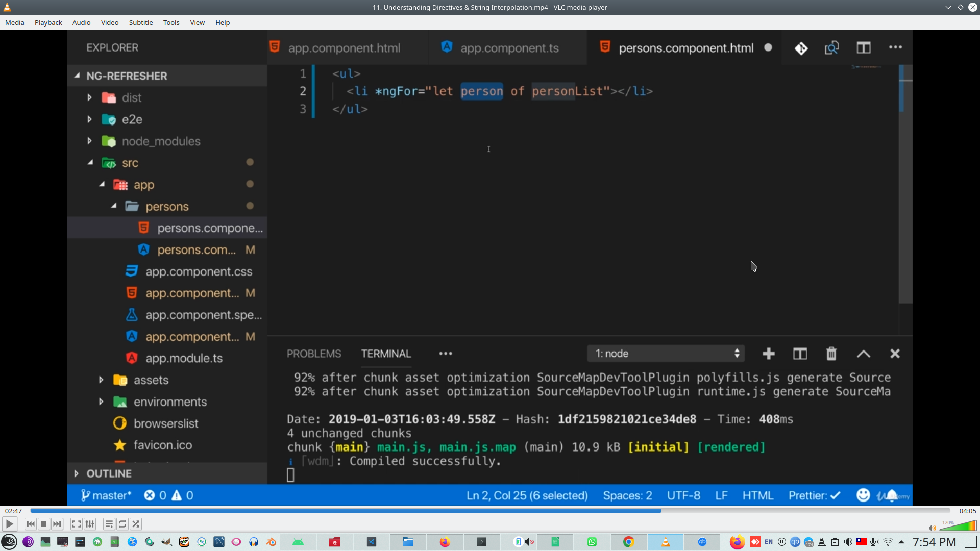Toggle random shuffle playback

[x=136, y=524]
